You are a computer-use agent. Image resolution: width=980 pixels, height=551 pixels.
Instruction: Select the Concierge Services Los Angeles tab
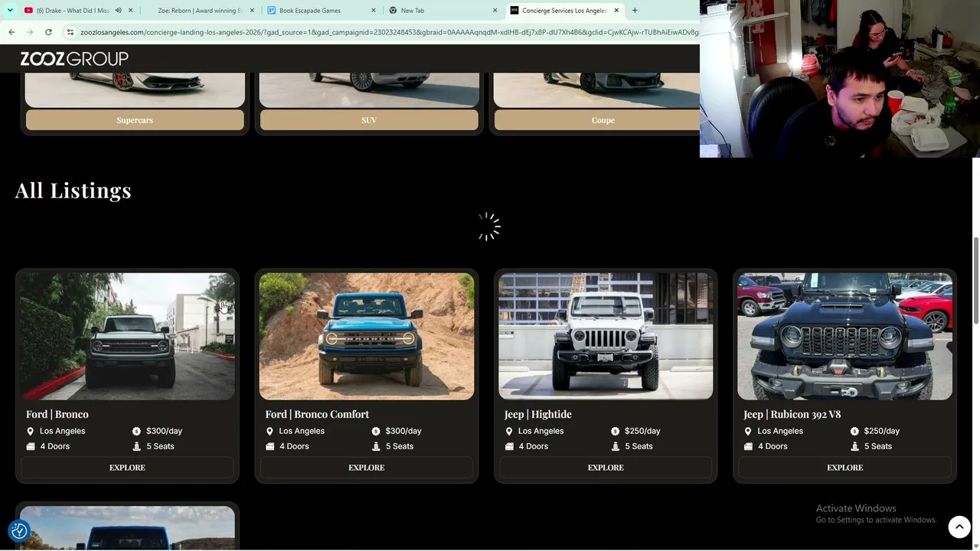564,11
